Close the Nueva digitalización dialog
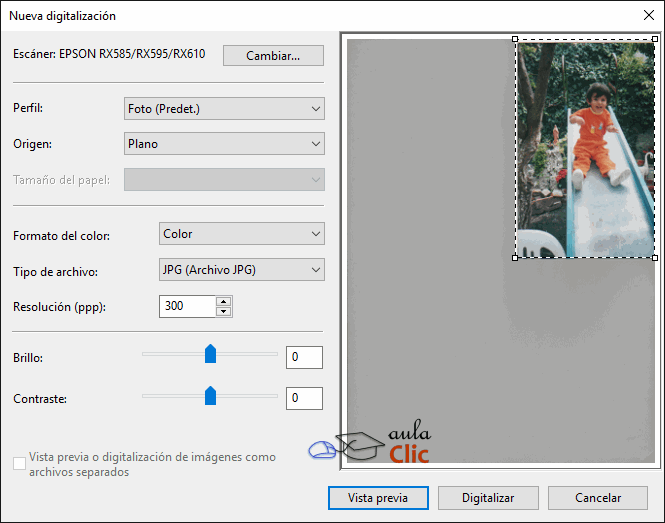Image resolution: width=665 pixels, height=523 pixels. (x=647, y=15)
